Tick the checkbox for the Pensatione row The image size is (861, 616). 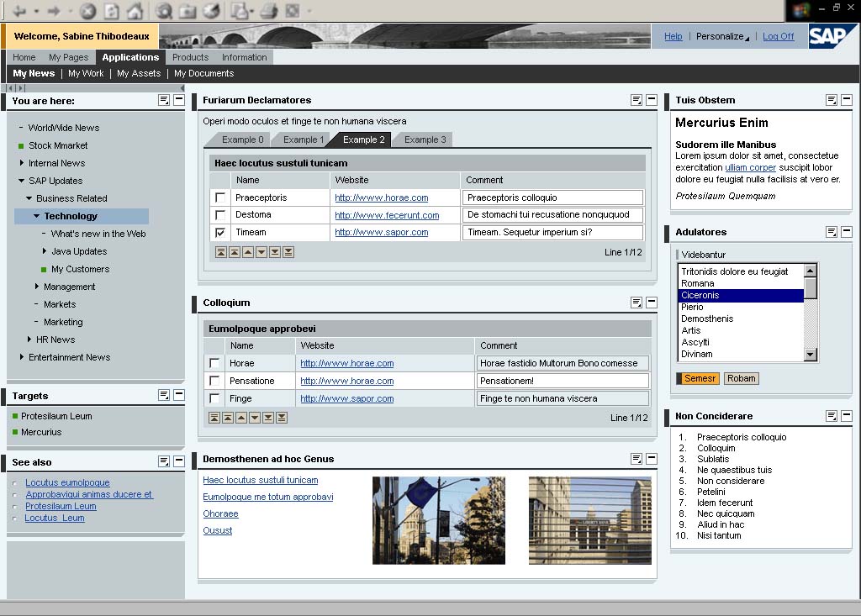click(214, 381)
